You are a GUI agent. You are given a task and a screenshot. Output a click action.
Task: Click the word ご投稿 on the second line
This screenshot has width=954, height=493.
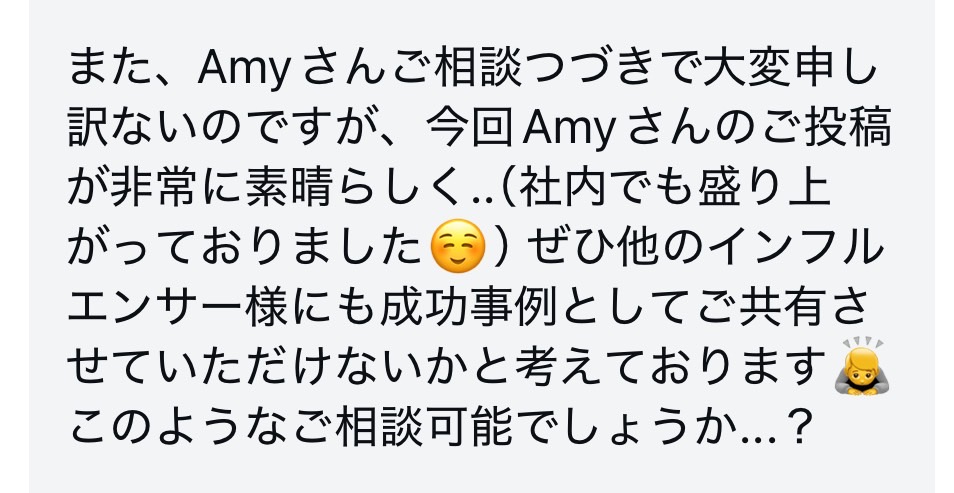click(x=826, y=128)
